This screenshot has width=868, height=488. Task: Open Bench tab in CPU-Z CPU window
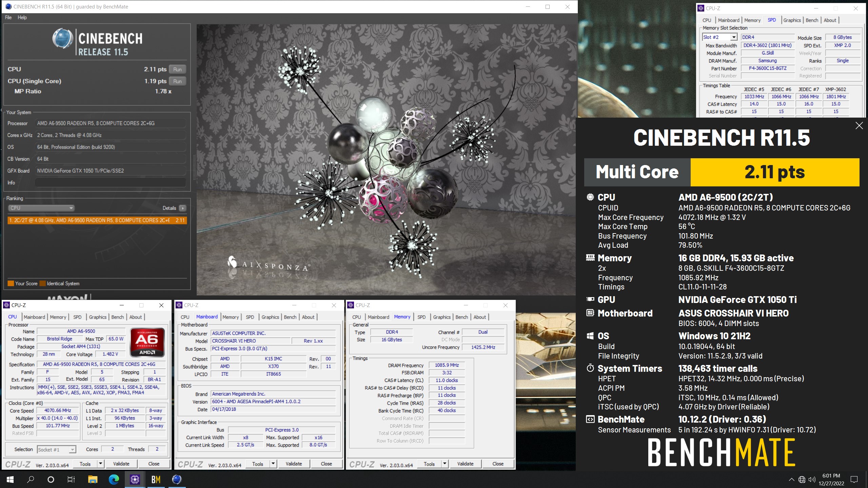pos(118,317)
